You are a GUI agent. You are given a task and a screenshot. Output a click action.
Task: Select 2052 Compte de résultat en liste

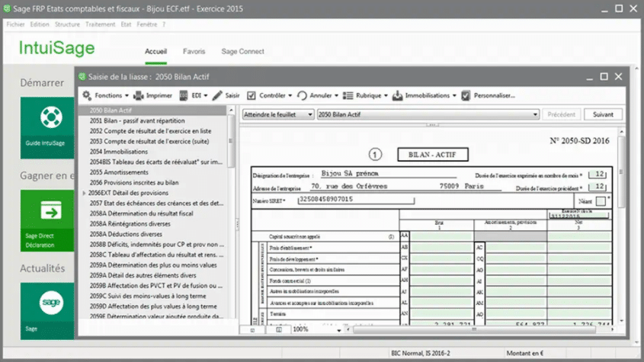point(150,131)
